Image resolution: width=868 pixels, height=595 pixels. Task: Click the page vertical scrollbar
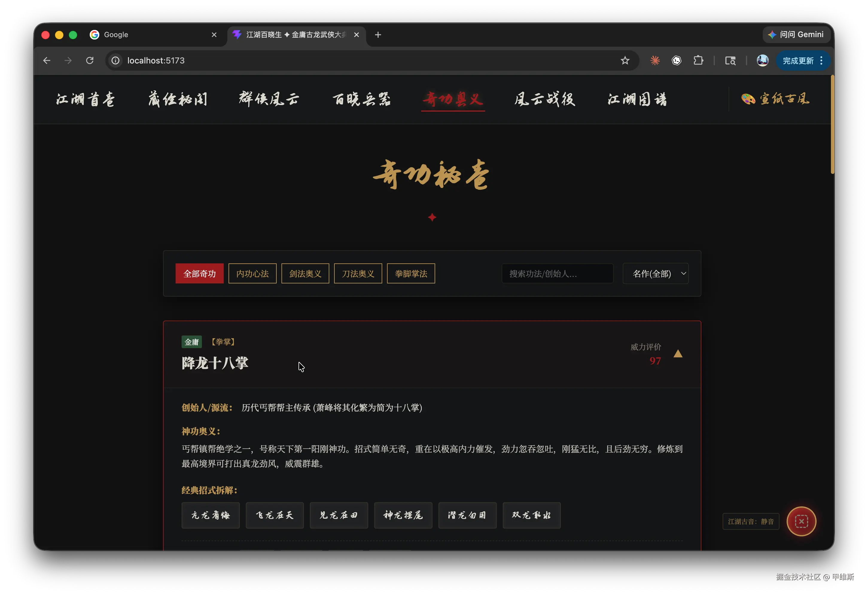point(832,124)
